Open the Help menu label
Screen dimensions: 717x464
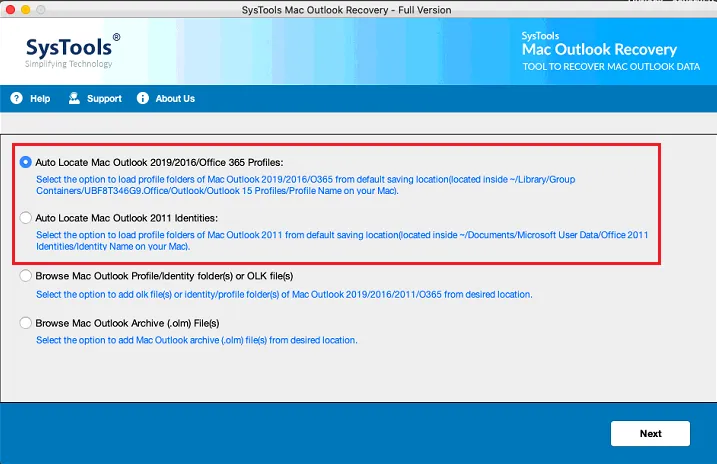point(40,99)
